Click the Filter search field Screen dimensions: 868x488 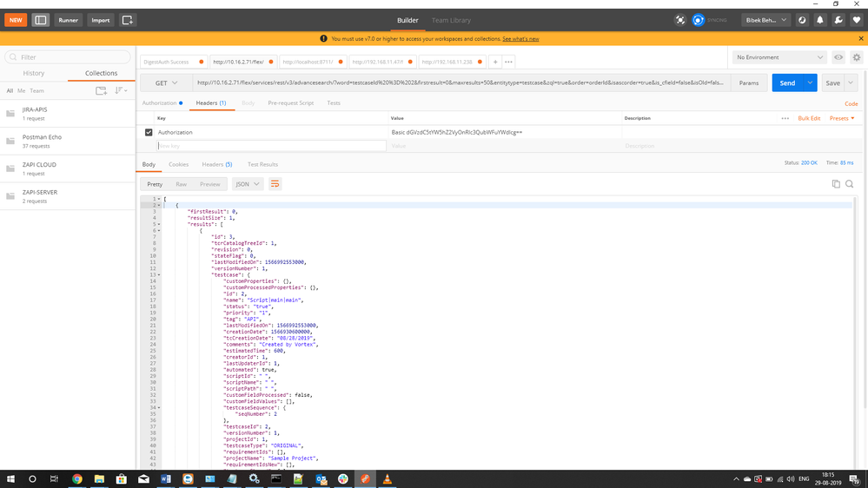pyautogui.click(x=68, y=57)
